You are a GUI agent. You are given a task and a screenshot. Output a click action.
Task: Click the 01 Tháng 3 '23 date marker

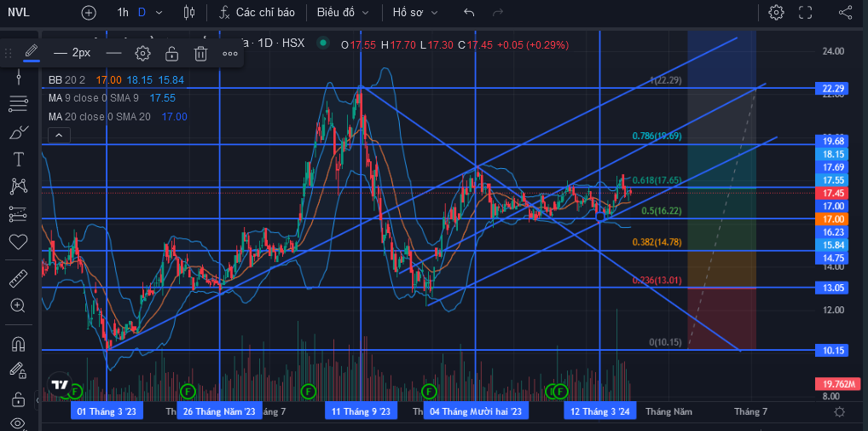[x=107, y=411]
